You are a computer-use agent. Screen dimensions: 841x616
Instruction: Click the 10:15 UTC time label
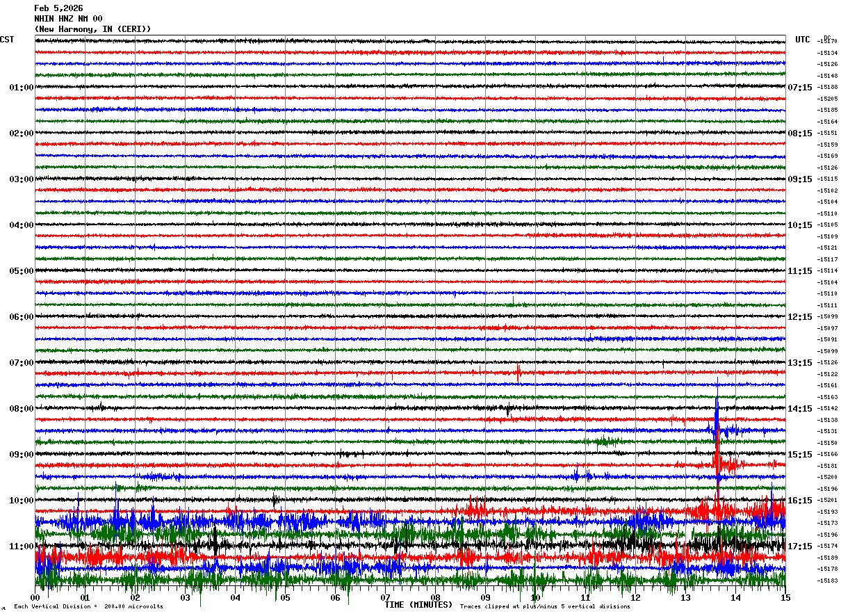click(800, 225)
